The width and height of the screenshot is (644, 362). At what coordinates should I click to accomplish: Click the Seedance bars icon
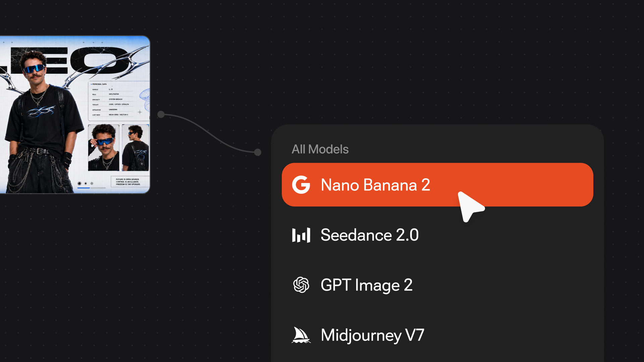(301, 235)
